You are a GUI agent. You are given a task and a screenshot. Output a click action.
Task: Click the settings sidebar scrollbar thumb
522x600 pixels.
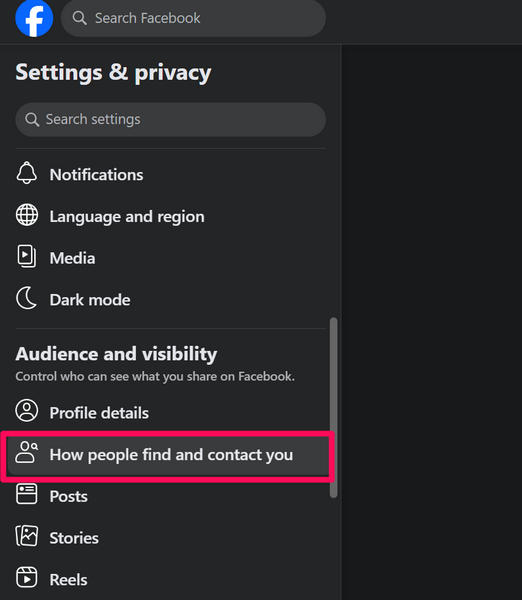[x=334, y=408]
